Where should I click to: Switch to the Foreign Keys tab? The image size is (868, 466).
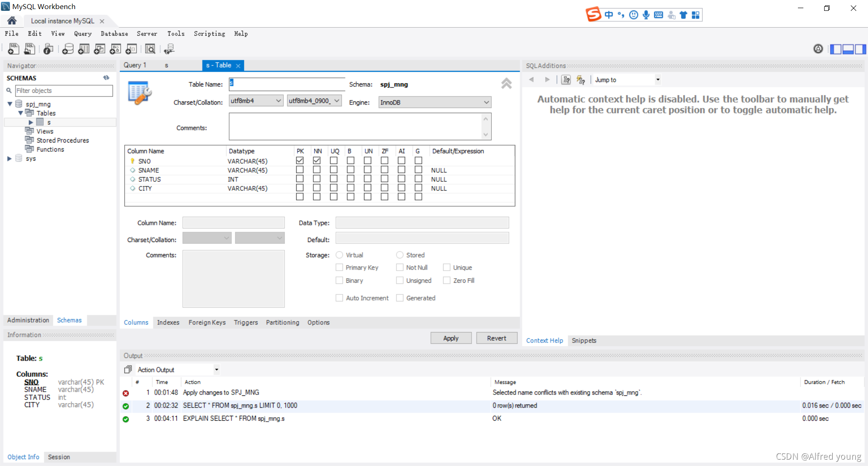(x=207, y=322)
